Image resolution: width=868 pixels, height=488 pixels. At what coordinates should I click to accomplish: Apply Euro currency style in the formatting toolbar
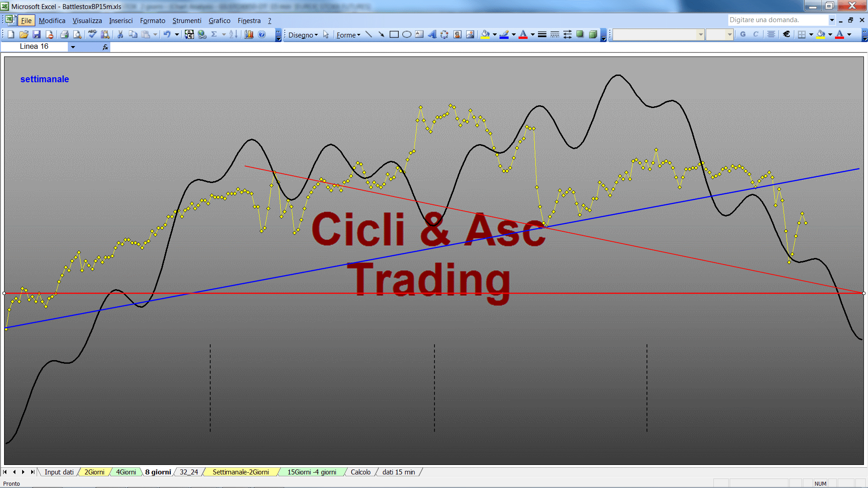tap(787, 34)
